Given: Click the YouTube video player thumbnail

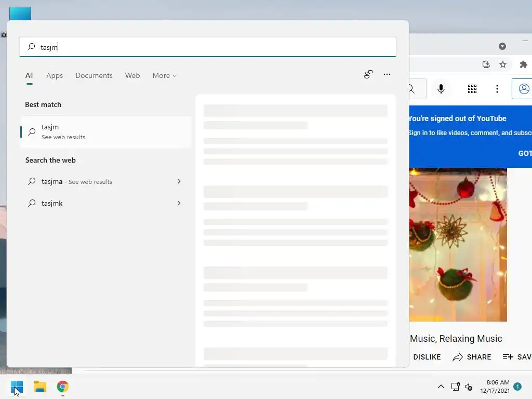Looking at the screenshot, I should (458, 245).
